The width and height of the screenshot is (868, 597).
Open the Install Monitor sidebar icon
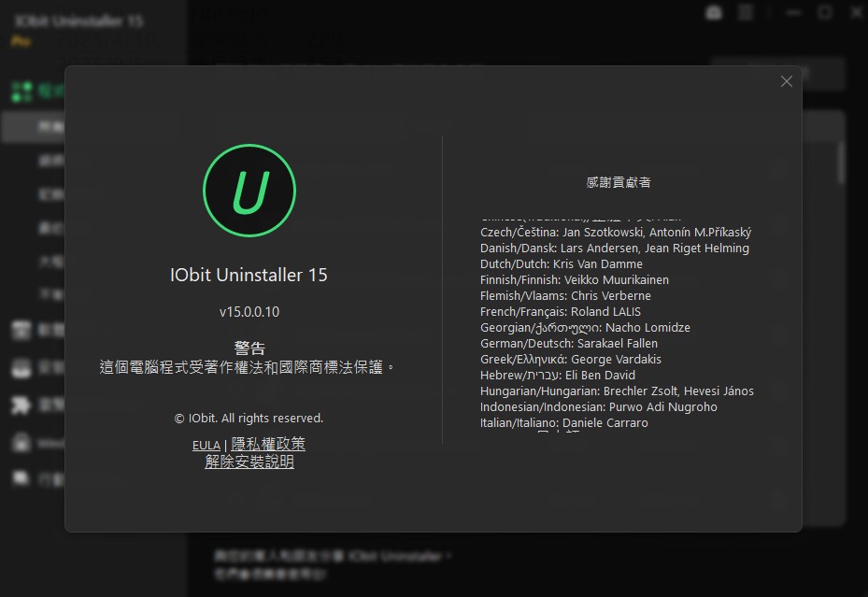click(x=22, y=367)
